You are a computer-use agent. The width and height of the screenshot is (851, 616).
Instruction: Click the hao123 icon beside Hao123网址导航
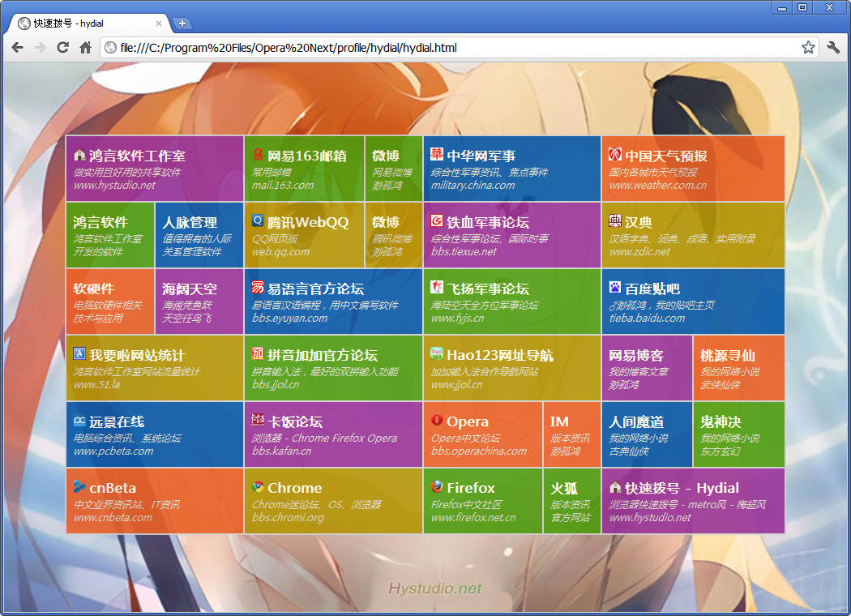pyautogui.click(x=437, y=353)
